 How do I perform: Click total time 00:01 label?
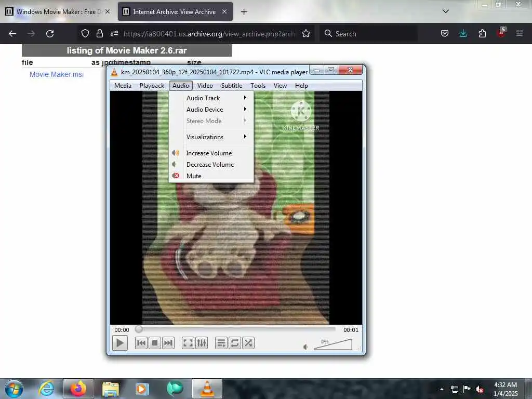(351, 330)
